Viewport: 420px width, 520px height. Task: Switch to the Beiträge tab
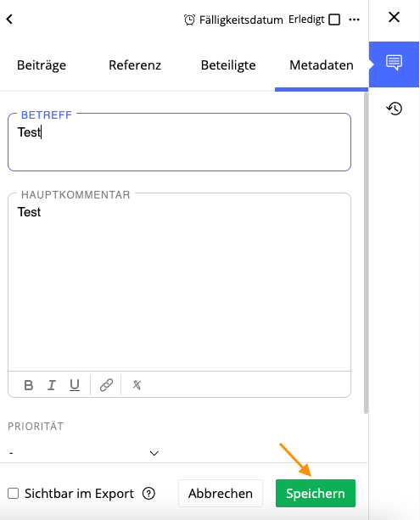pyautogui.click(x=42, y=65)
